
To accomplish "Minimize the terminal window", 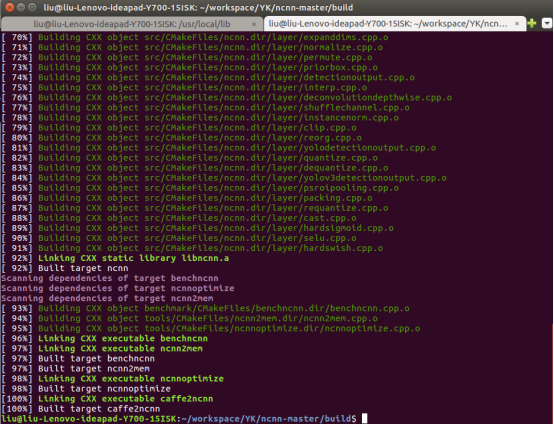I will click(21, 7).
